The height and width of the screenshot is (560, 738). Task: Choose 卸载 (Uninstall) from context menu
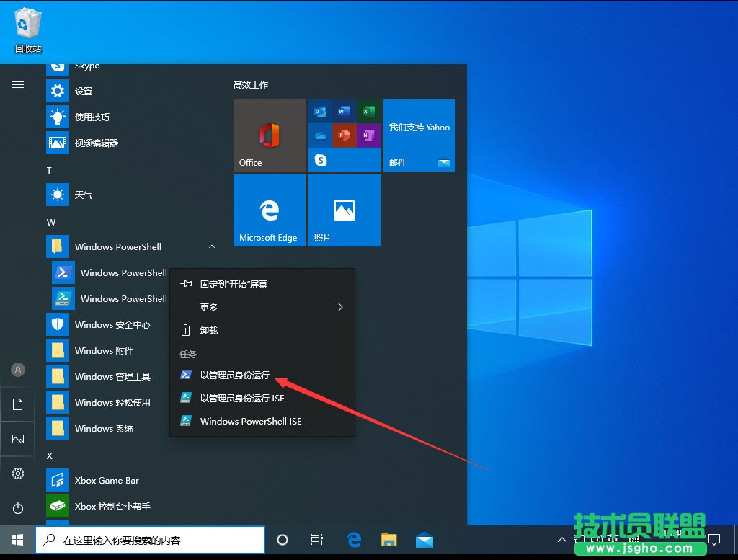pos(209,330)
